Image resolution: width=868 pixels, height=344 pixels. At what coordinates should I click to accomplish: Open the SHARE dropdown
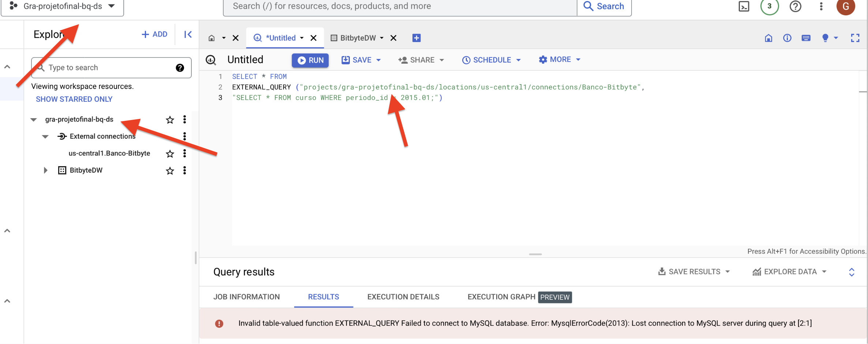coord(421,60)
